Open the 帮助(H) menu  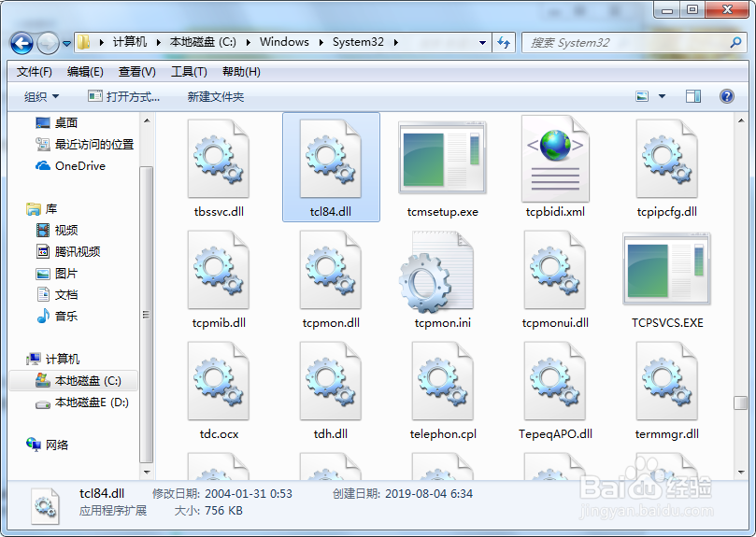[x=241, y=72]
